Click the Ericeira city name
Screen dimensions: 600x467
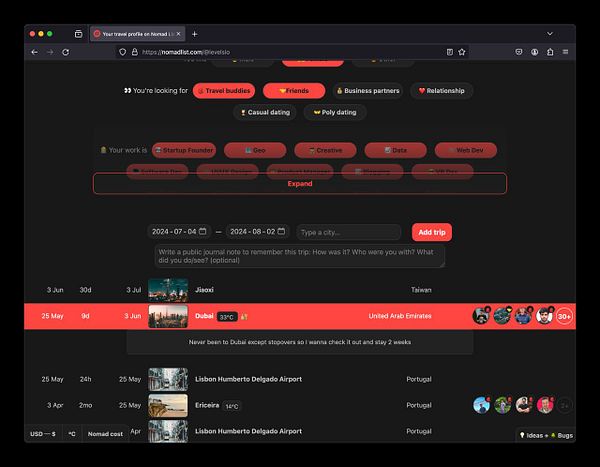click(x=207, y=405)
